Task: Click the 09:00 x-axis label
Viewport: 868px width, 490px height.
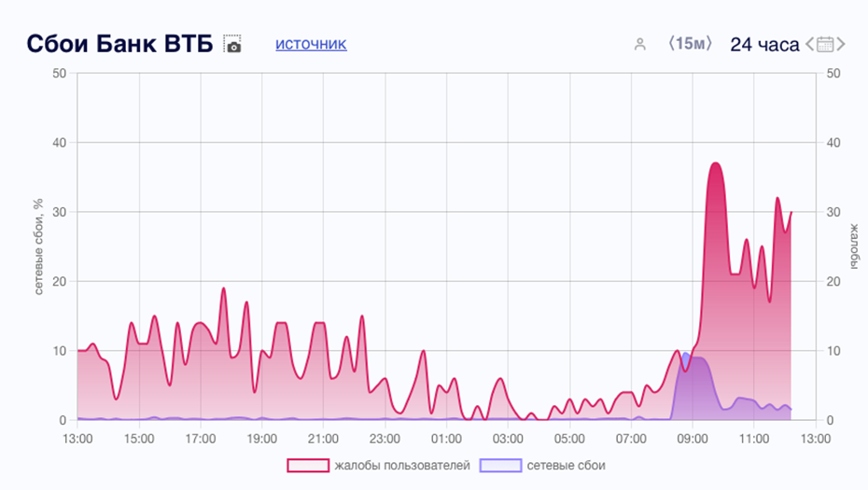Action: (693, 439)
